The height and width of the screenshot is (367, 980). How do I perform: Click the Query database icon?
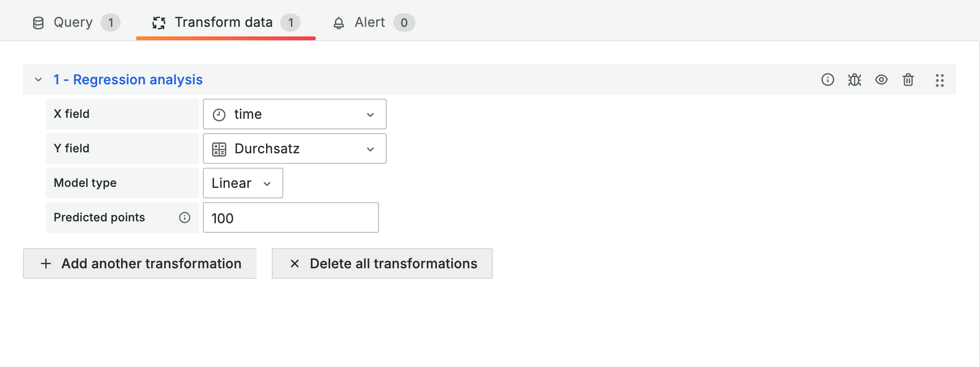[x=38, y=23]
